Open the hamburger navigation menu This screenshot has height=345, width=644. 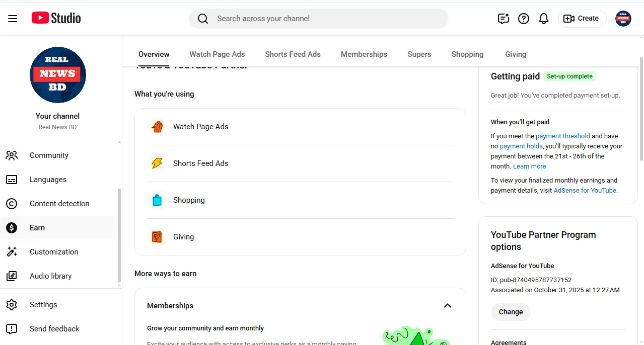[x=13, y=19]
